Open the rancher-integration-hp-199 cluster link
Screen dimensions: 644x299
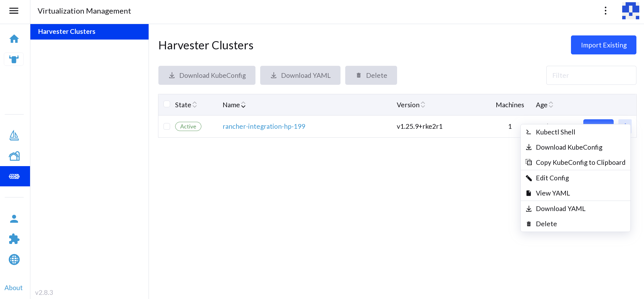tap(264, 127)
